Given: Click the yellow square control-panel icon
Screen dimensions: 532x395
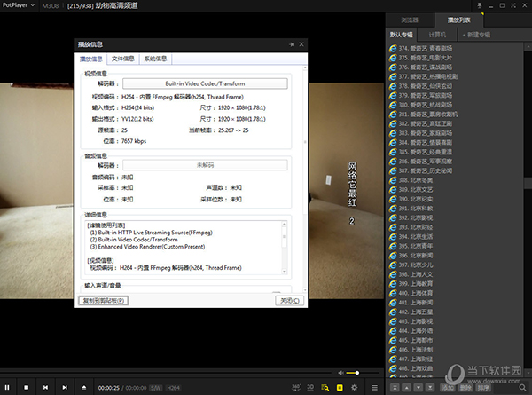Looking at the screenshot, I should pyautogui.click(x=340, y=387).
